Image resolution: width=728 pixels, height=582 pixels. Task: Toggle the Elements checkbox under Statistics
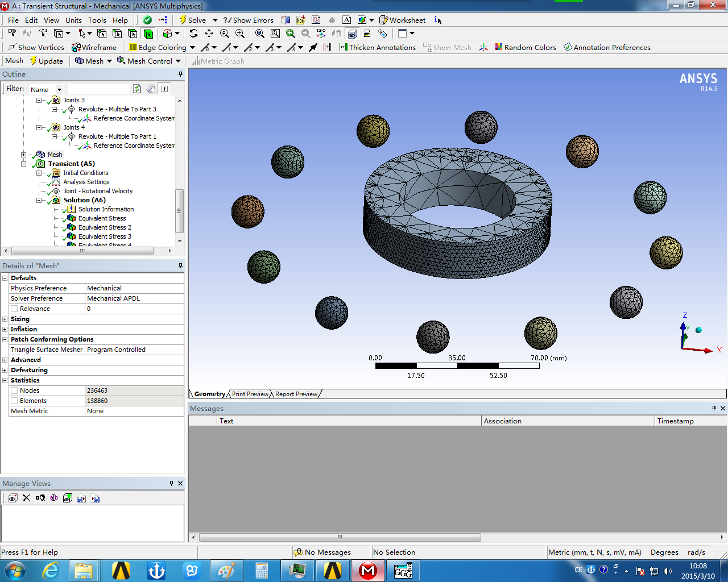point(14,401)
